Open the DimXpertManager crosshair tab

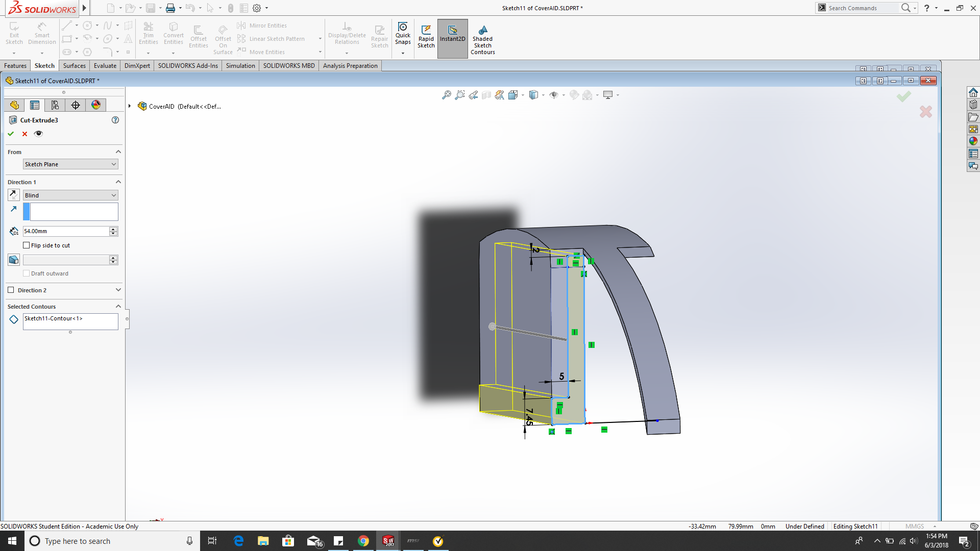click(x=76, y=105)
